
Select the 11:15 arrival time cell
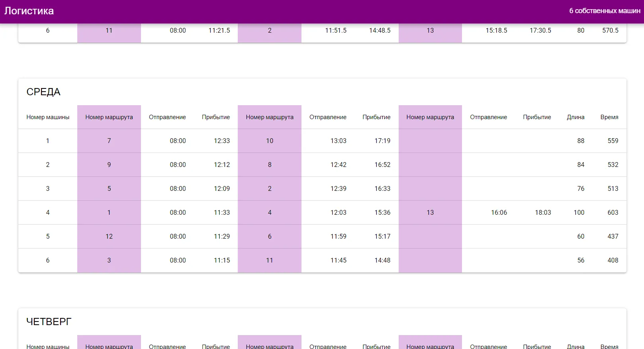click(221, 261)
